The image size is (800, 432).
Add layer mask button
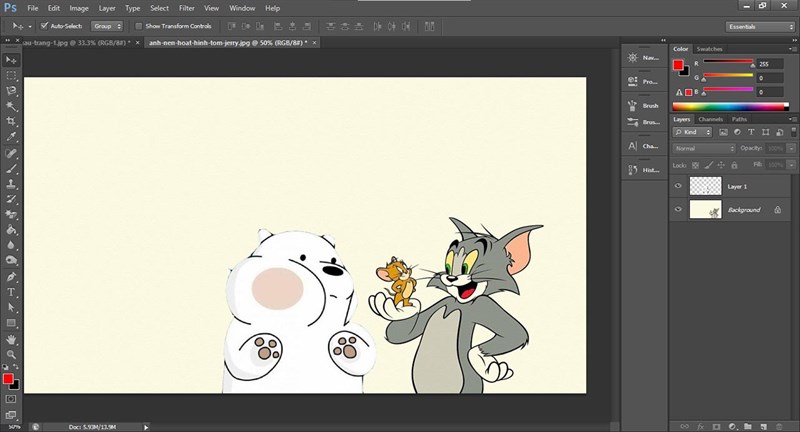(716, 426)
